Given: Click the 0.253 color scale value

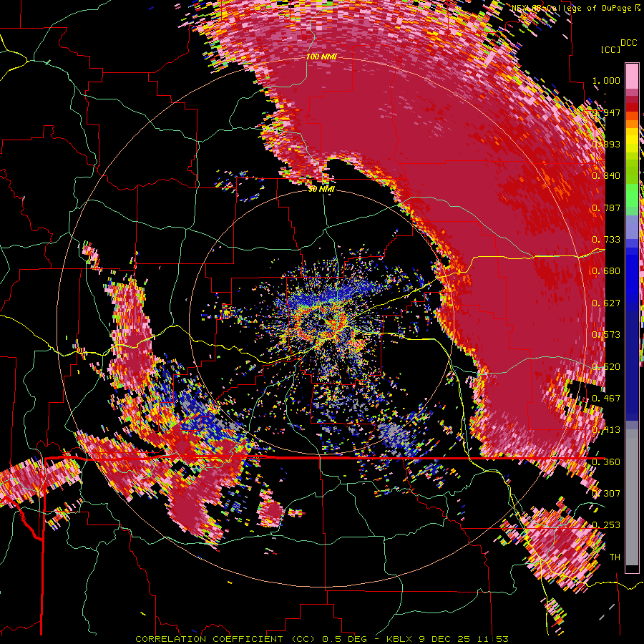Looking at the screenshot, I should 606,525.
